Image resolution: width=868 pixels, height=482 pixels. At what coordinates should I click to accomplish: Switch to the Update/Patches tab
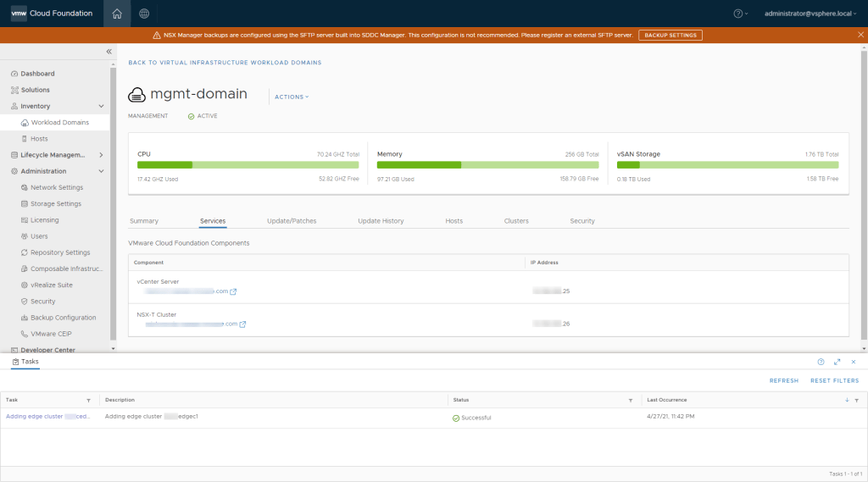point(292,221)
